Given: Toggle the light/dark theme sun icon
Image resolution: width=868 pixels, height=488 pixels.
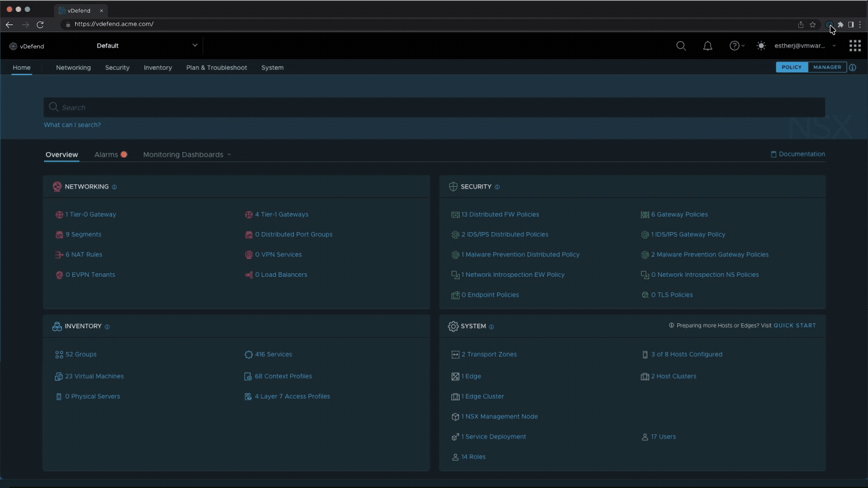Looking at the screenshot, I should point(761,46).
